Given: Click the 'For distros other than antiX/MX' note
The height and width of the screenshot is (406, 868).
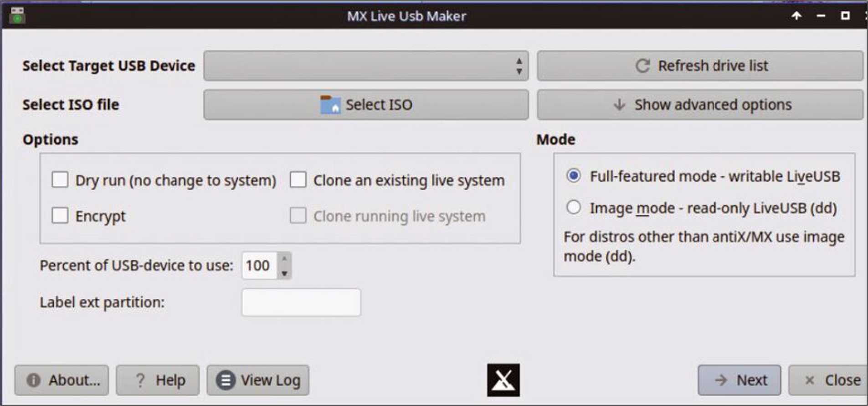Looking at the screenshot, I should [x=704, y=247].
